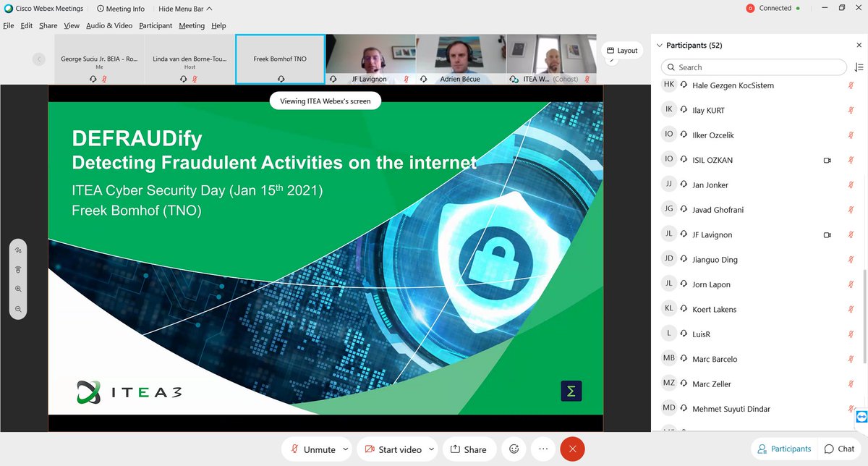The height and width of the screenshot is (466, 868).
Task: Click the Sigma logo on the slide
Action: [571, 391]
